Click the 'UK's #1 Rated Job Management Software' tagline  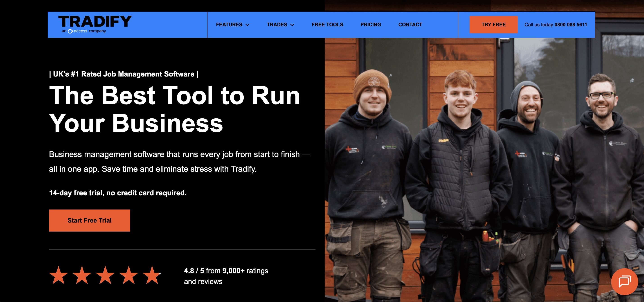point(124,74)
